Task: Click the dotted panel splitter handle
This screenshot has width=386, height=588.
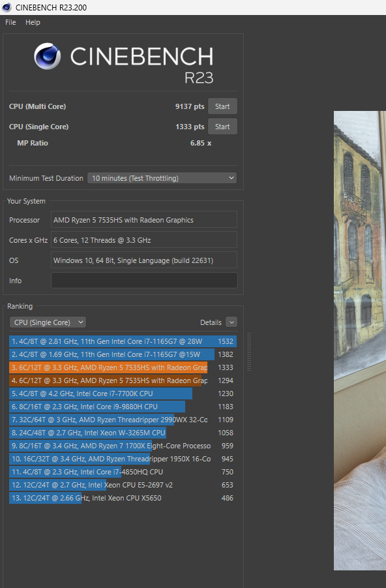Action: pyautogui.click(x=249, y=352)
